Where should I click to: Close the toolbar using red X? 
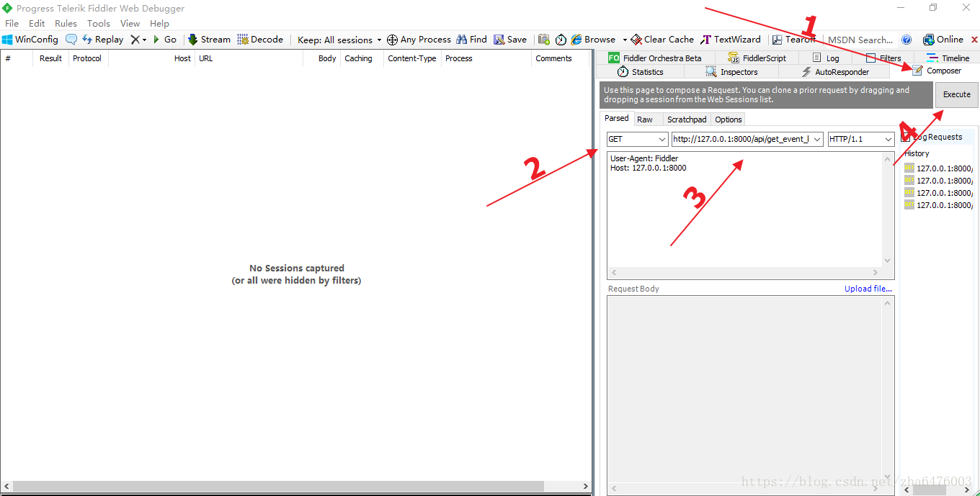[x=974, y=40]
